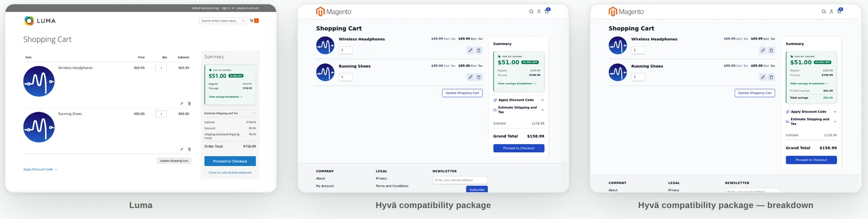
Task: Collapse Hide savings breakdown in the breakdown panel
Action: coord(809,83)
